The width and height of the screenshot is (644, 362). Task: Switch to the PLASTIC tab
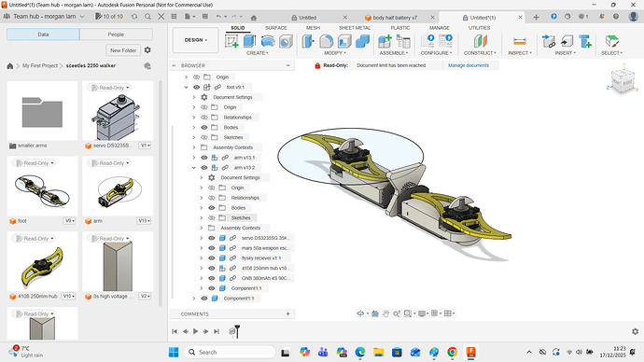tap(400, 28)
